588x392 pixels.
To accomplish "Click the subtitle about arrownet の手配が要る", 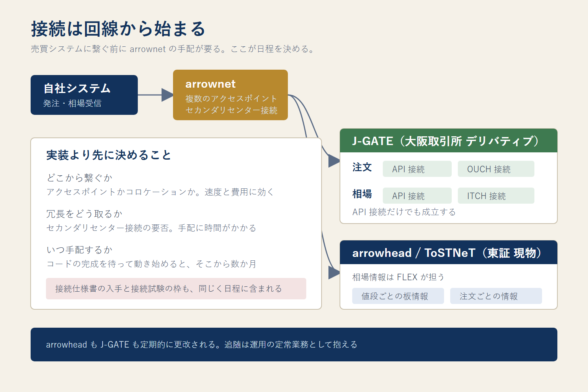I will 173,49.
